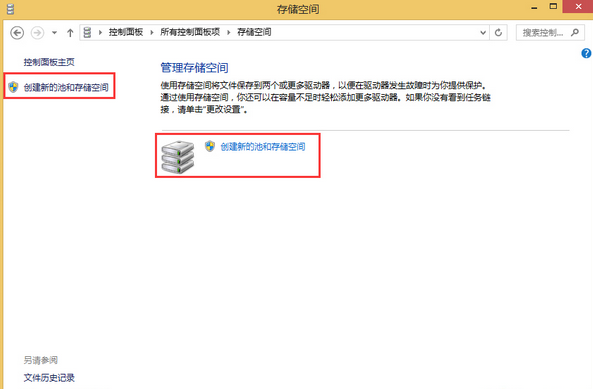Click the magnifier search icon
Image resolution: width=593 pixels, height=389 pixels.
coord(575,33)
